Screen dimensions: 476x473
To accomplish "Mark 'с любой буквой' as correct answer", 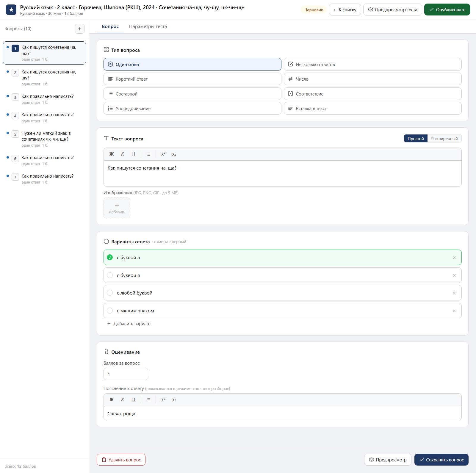I will point(110,293).
